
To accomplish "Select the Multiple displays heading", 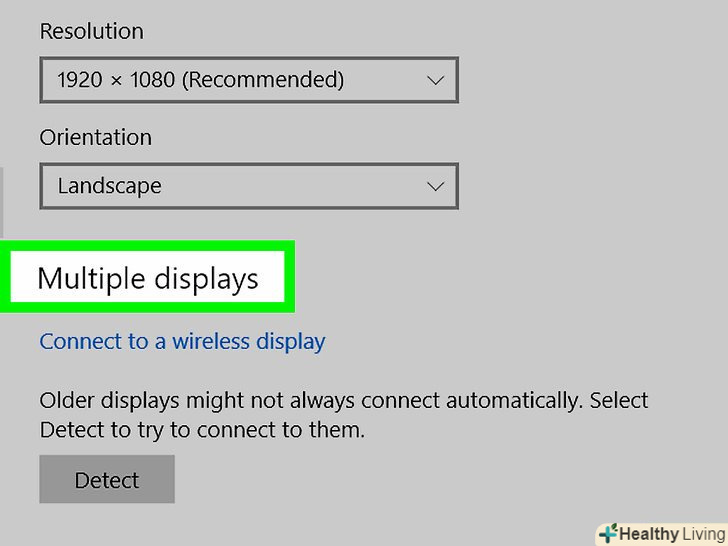I will pyautogui.click(x=148, y=279).
